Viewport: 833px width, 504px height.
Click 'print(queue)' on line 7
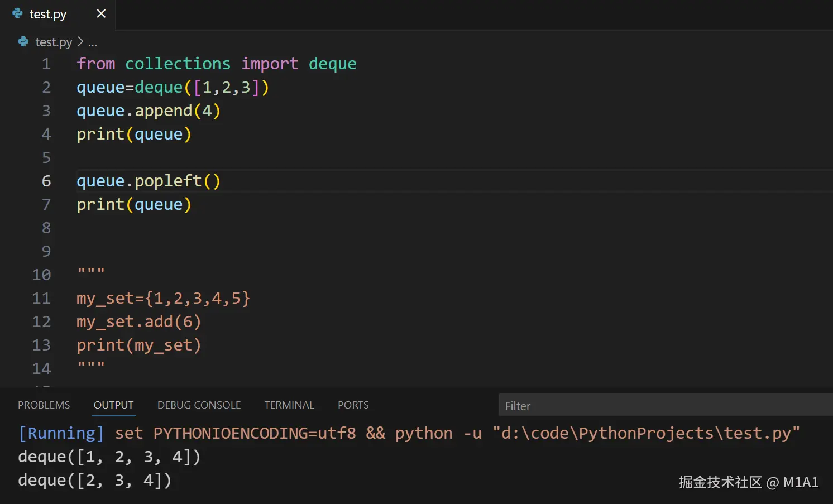tap(134, 205)
